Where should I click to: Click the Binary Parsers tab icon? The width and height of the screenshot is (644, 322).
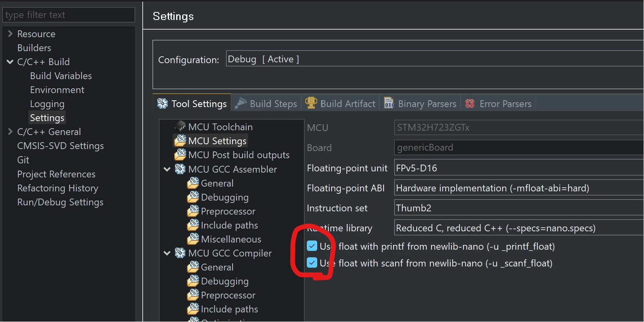pos(389,103)
